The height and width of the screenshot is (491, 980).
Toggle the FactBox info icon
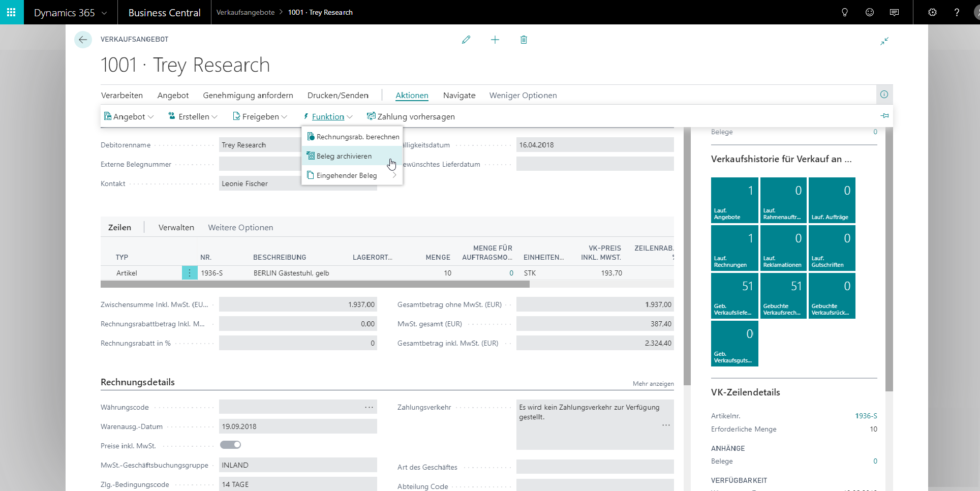[884, 95]
